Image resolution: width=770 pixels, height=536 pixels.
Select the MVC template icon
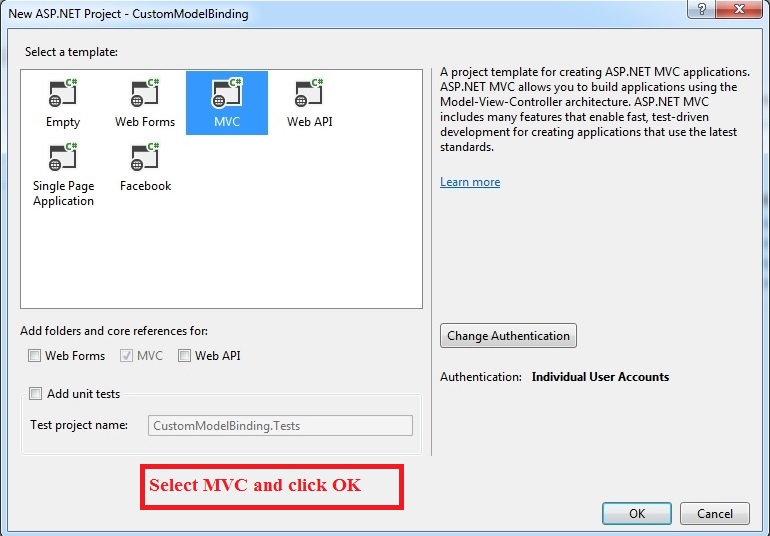[x=226, y=93]
